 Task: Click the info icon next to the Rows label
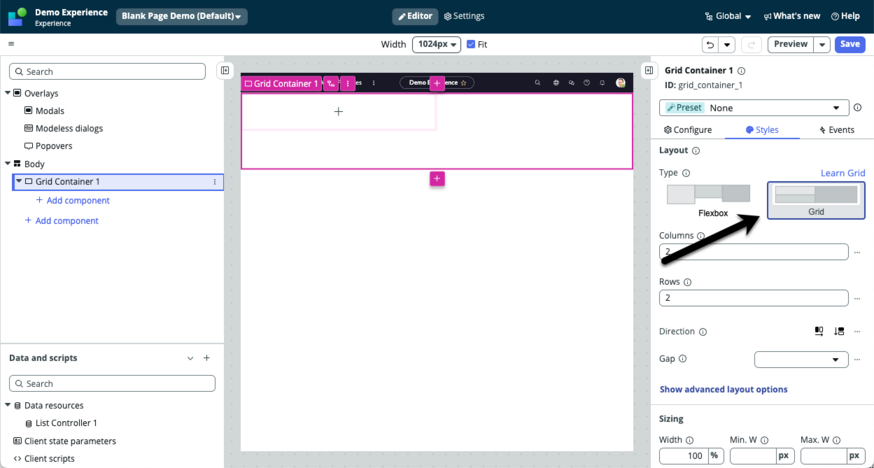coord(687,282)
